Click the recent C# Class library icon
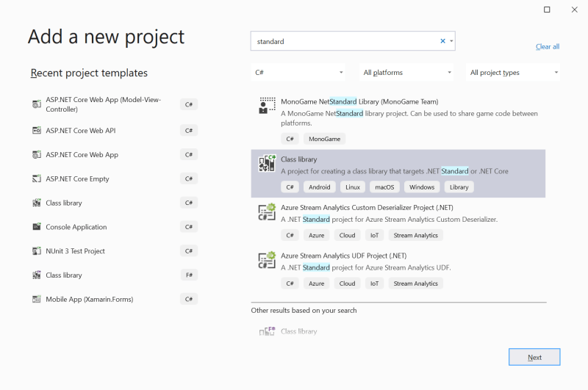588x390 pixels. (x=36, y=203)
